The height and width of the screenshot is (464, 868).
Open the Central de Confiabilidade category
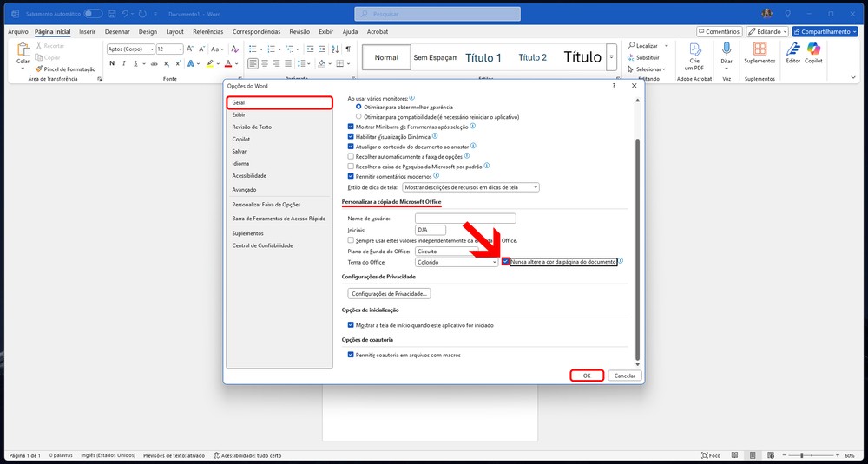[262, 245]
